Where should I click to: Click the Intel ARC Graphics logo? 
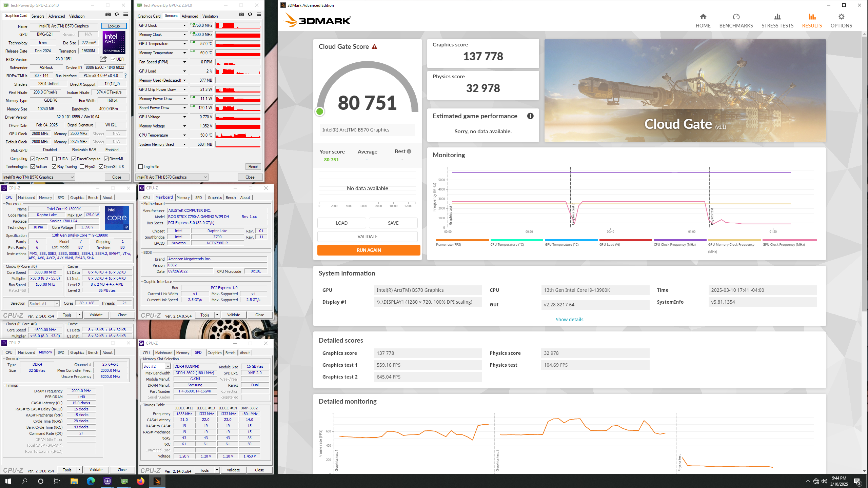pos(114,42)
